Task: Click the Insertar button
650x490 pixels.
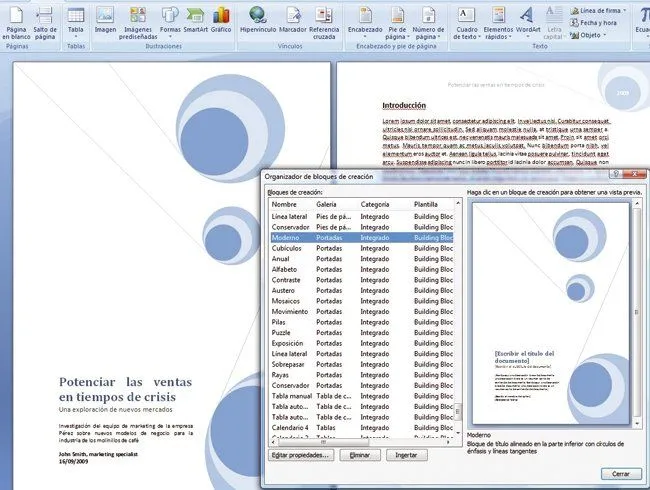Action: 406,455
